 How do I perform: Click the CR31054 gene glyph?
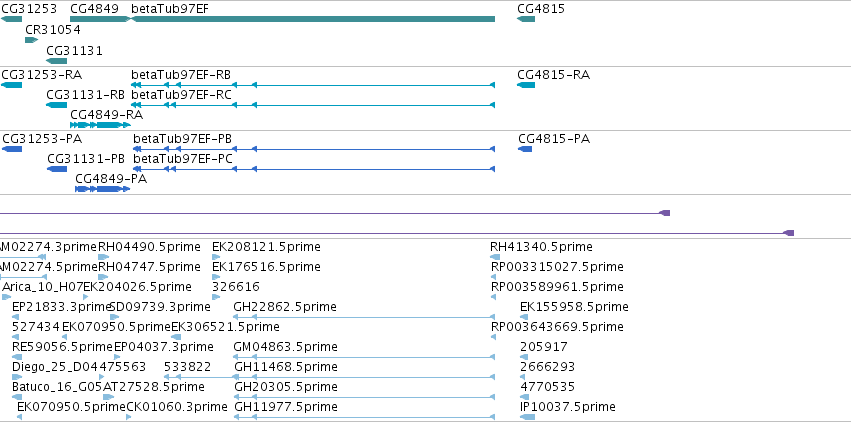pos(31,40)
